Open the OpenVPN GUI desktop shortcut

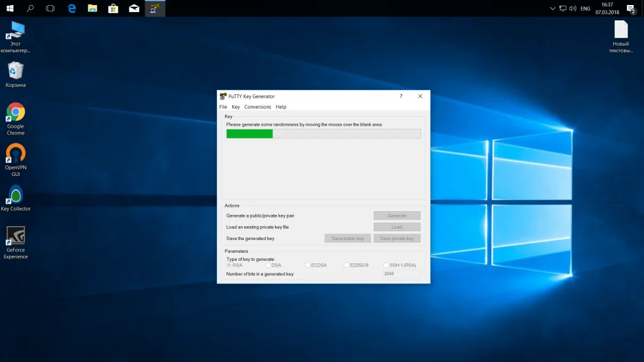coord(16,154)
